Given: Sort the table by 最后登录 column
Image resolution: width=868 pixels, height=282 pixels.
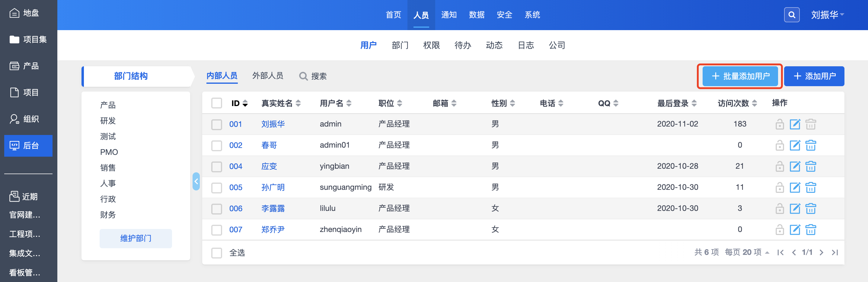Looking at the screenshot, I should tap(677, 103).
